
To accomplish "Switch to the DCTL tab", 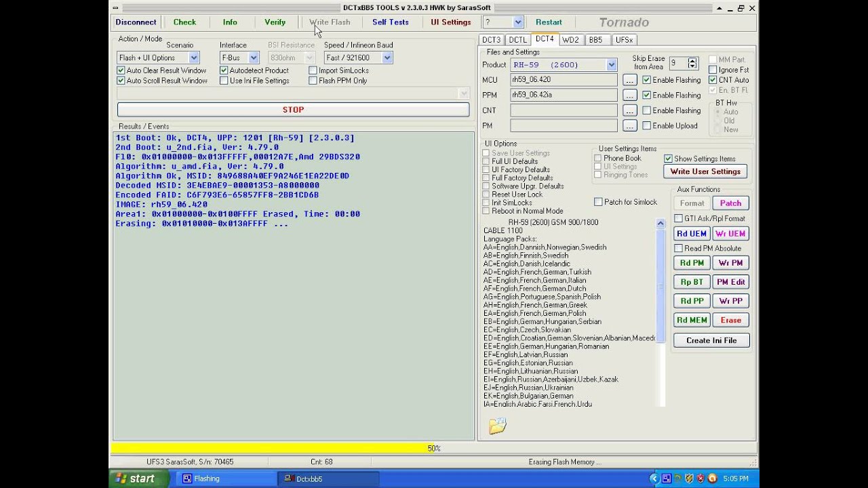I will pyautogui.click(x=517, y=40).
